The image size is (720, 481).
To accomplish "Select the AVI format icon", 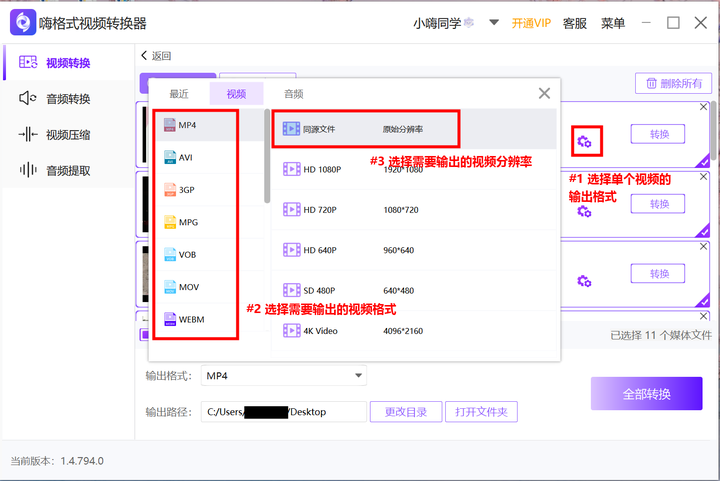I will (170, 157).
